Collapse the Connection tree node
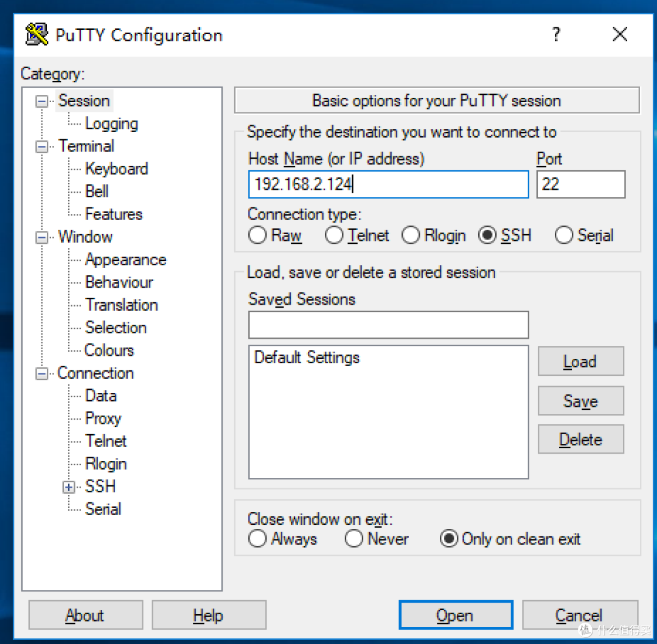 pyautogui.click(x=42, y=373)
